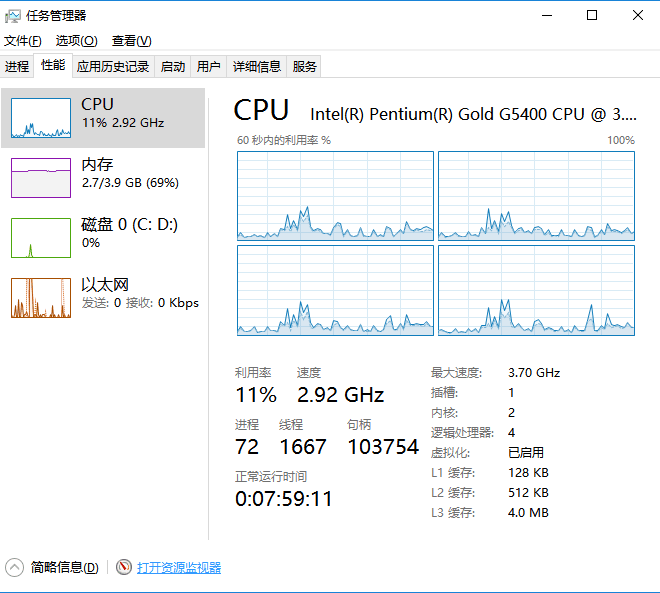Open the 查看(V) menu
660x593 pixels.
pos(131,41)
